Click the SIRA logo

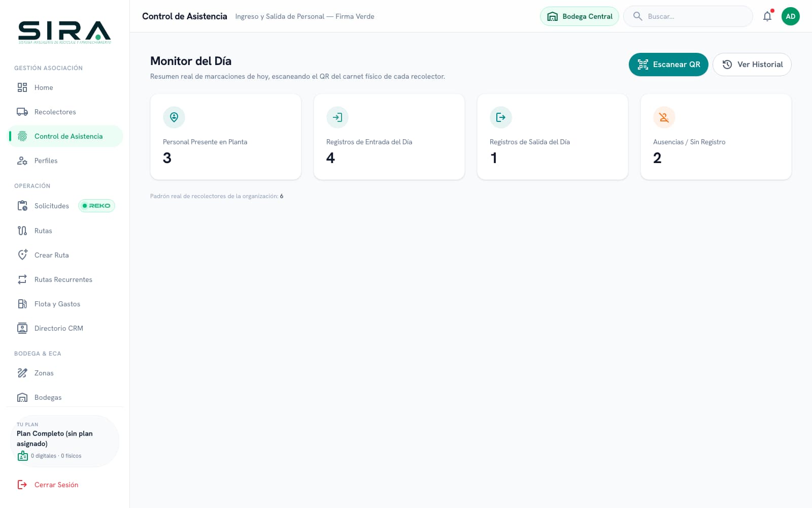pos(64,32)
